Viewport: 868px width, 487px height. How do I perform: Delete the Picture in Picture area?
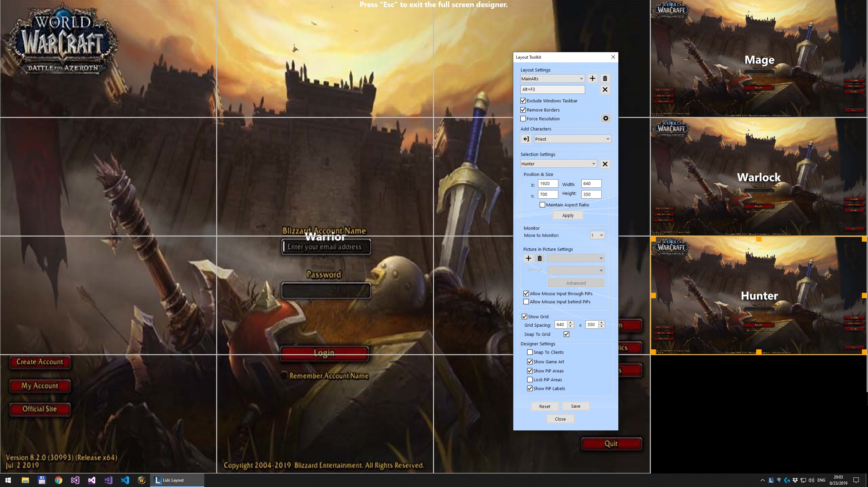pos(540,259)
